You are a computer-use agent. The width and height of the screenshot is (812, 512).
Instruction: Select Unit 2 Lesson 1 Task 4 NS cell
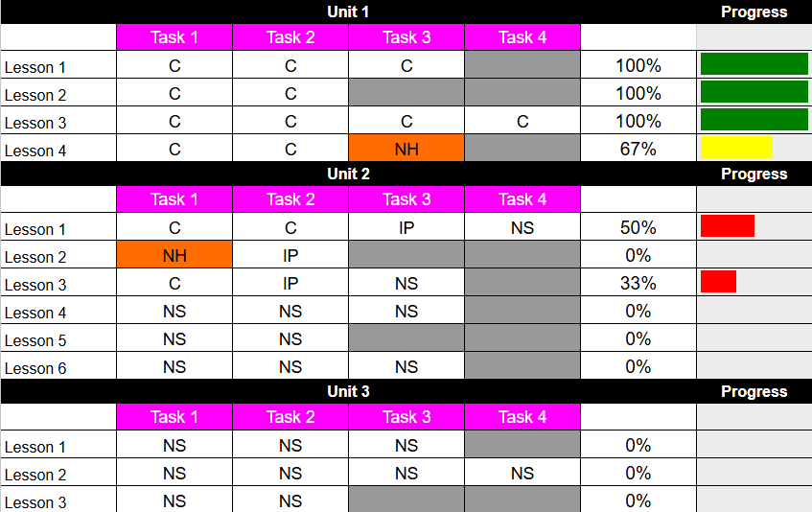point(522,227)
